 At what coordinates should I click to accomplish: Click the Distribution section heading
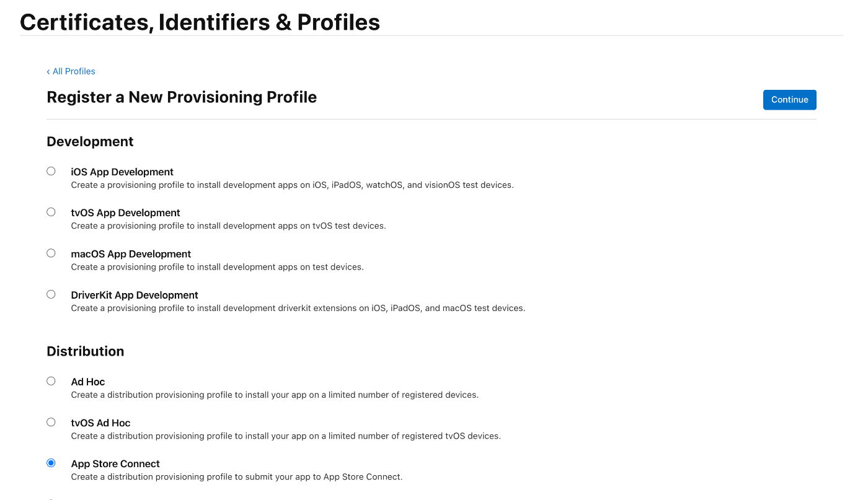click(x=86, y=351)
